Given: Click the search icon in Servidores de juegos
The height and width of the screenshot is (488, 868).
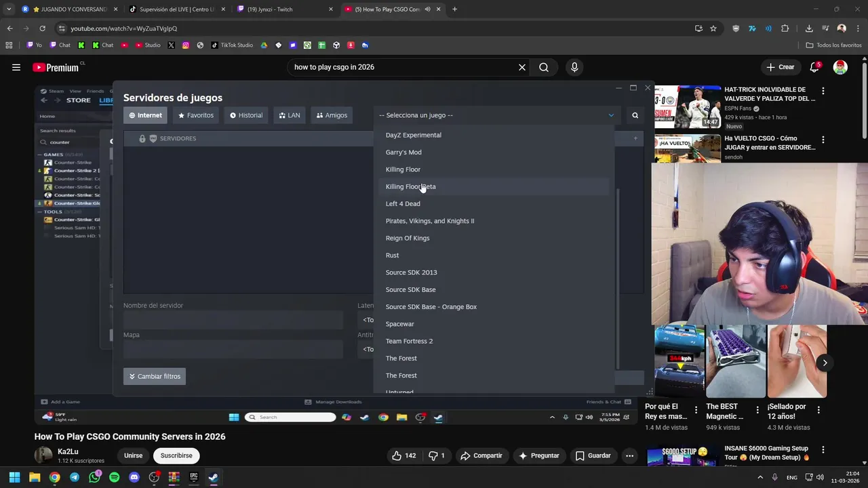Looking at the screenshot, I should 635,115.
